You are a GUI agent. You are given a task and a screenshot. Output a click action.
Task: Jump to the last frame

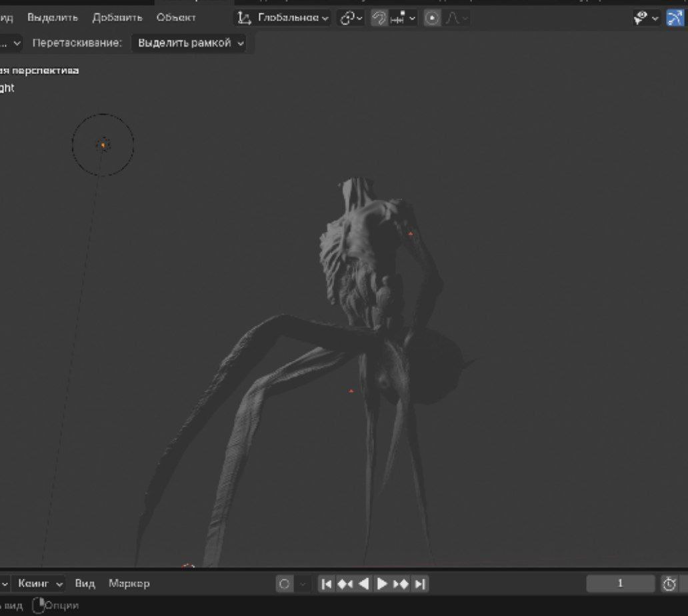(420, 584)
